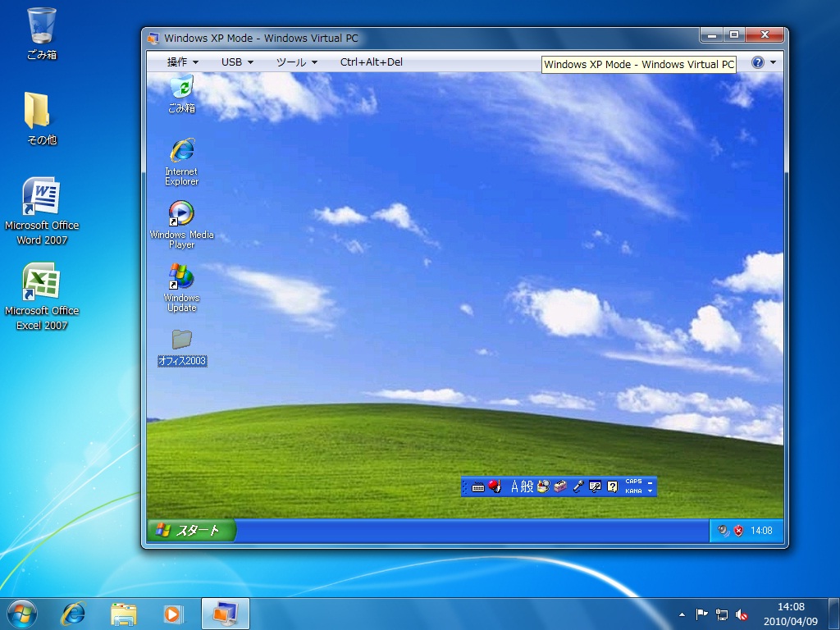Click the speaker tray icon in XP taskbar
This screenshot has width=840, height=630.
click(x=724, y=531)
